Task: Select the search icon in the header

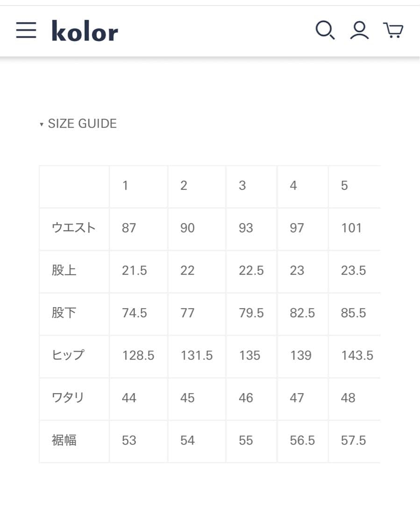Action: pos(325,30)
